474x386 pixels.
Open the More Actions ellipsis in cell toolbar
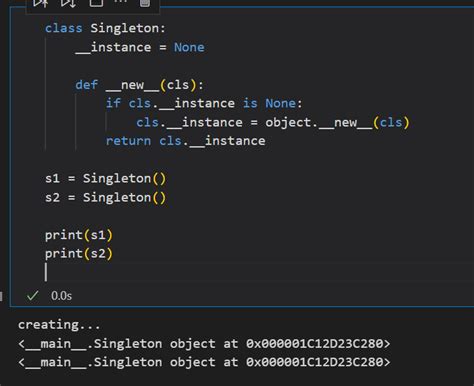[x=121, y=1]
